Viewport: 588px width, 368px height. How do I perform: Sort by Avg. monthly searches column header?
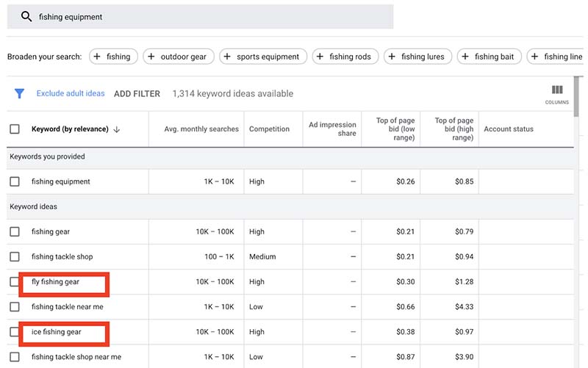(201, 129)
